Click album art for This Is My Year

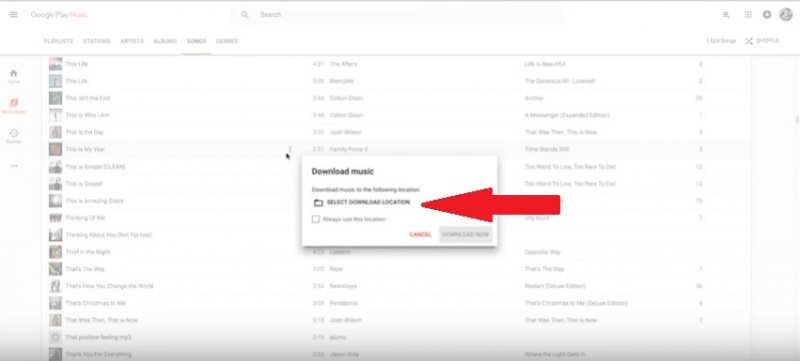click(56, 149)
